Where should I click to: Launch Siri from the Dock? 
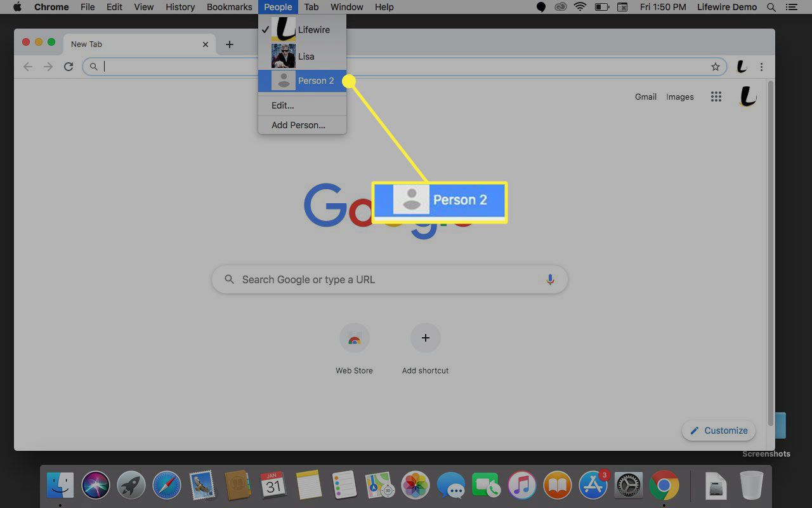(96, 486)
